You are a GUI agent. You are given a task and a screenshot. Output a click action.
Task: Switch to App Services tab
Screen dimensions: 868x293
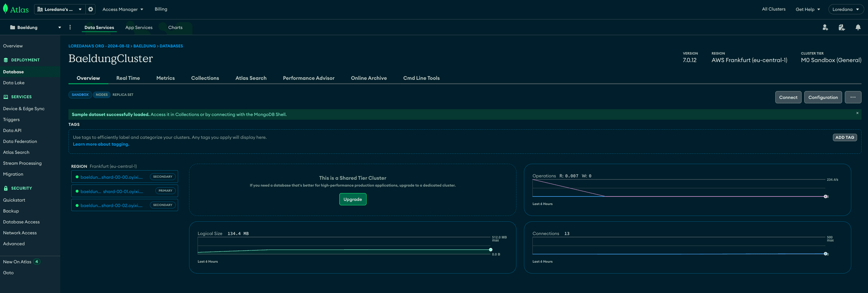tap(139, 27)
